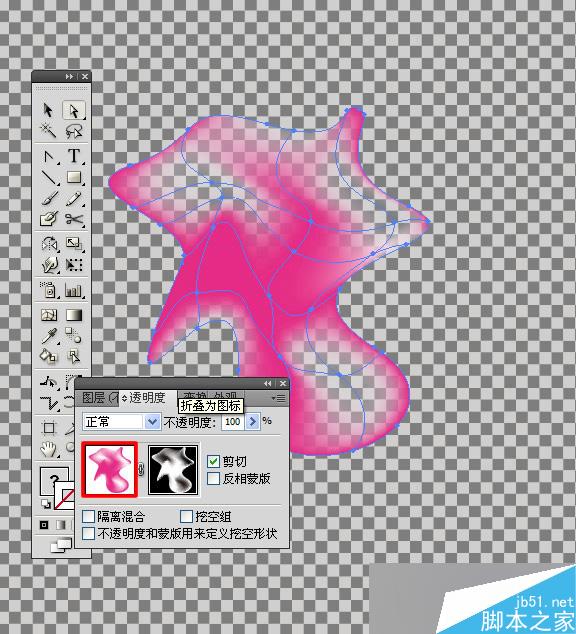Collapse the transparency panel to icons
Screen dimensions: 576x634
(x=268, y=383)
